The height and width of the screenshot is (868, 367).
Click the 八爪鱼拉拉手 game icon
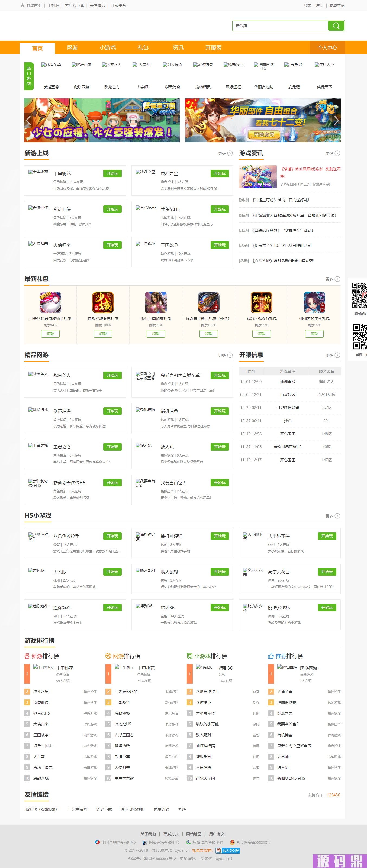pyautogui.click(x=38, y=536)
